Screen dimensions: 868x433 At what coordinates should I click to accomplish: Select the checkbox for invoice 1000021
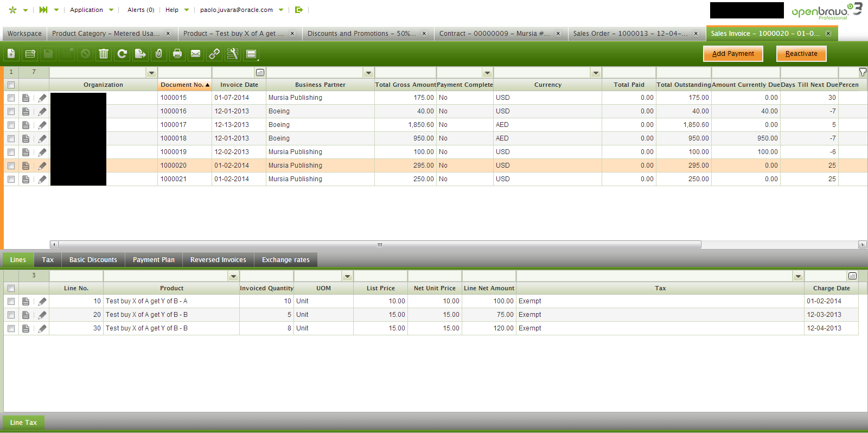(11, 180)
